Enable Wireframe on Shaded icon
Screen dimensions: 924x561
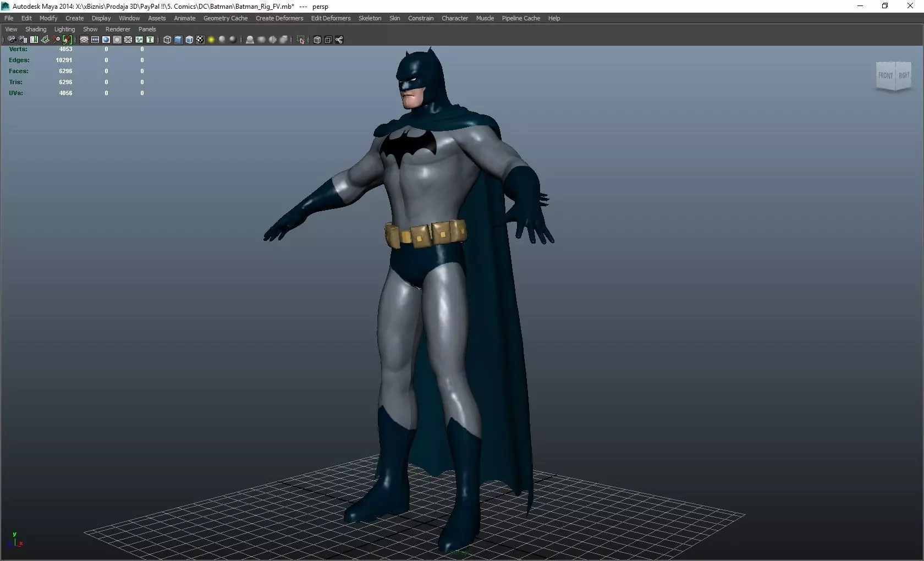point(189,40)
